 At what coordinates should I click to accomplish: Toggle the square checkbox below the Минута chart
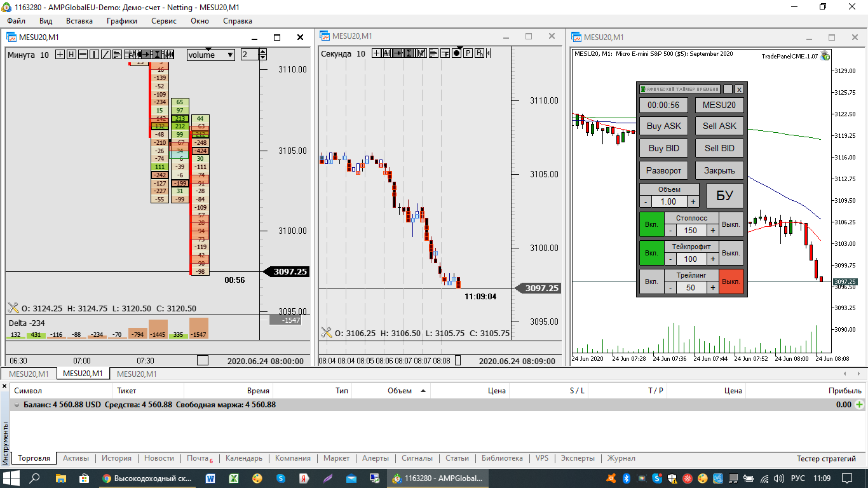[x=203, y=360]
